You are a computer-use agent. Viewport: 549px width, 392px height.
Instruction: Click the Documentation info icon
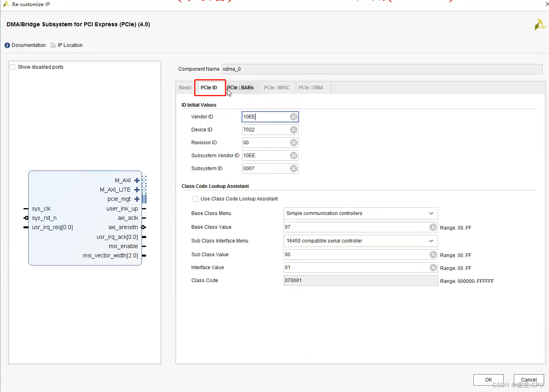[7, 45]
